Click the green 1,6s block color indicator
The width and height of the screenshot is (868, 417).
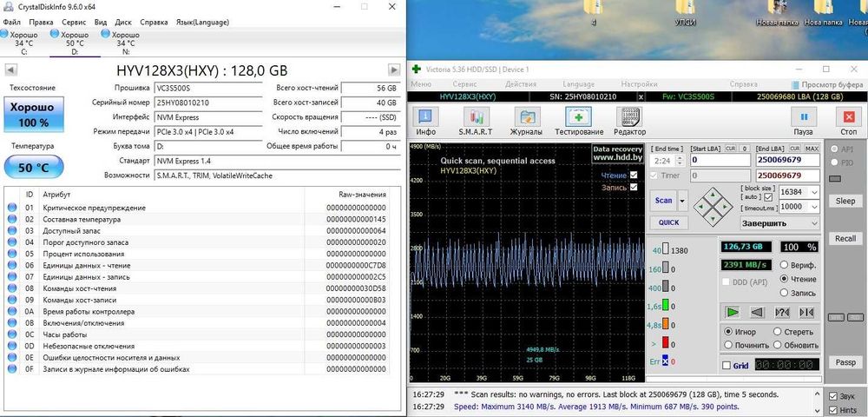pyautogui.click(x=666, y=307)
